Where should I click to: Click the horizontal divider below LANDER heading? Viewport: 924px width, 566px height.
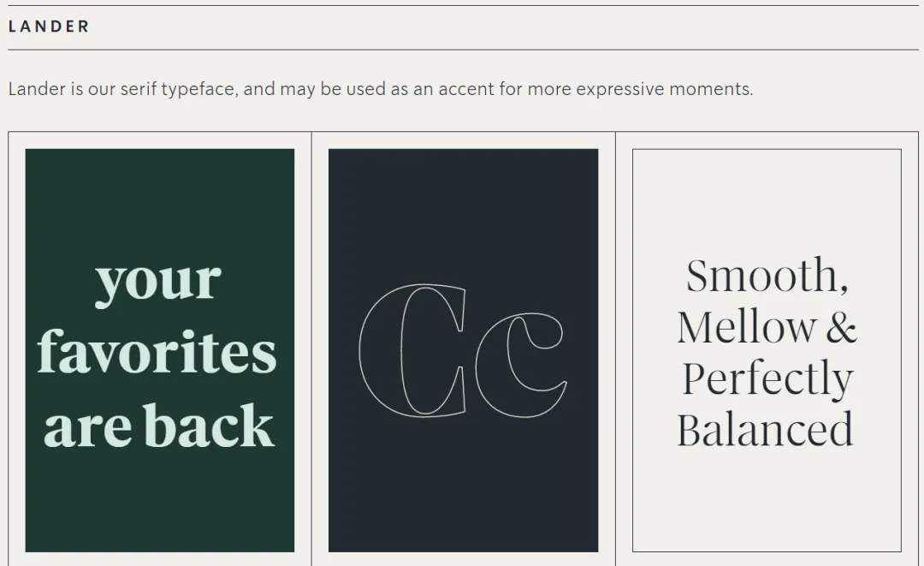click(463, 50)
